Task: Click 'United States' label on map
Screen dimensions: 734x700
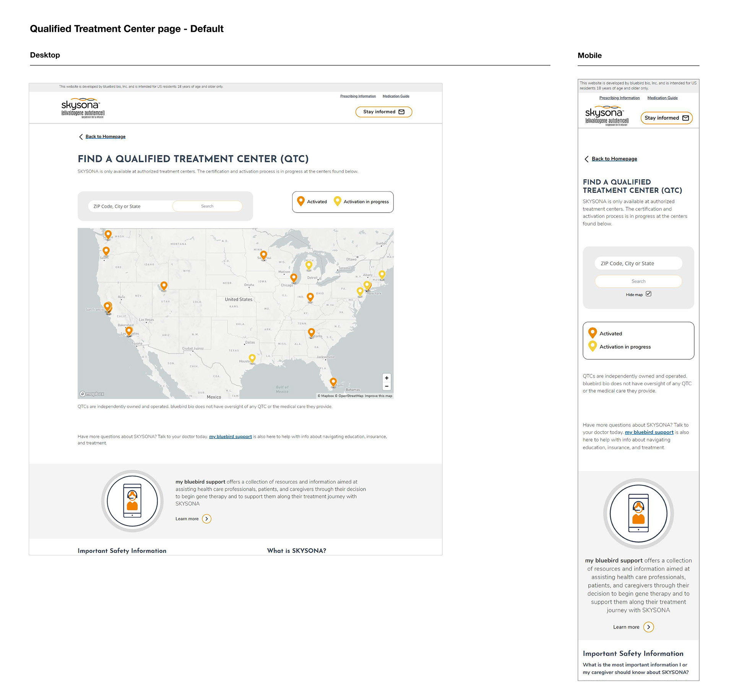Action: (x=239, y=299)
